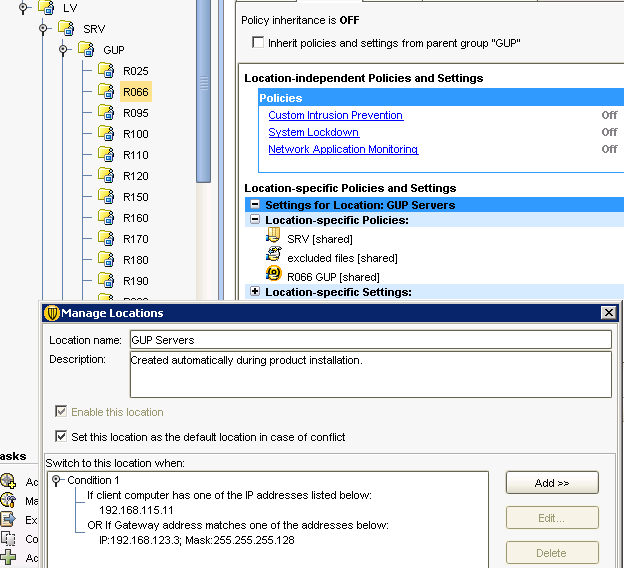Click the first Tasks icon with plus badge
The image size is (624, 569).
[x=8, y=481]
